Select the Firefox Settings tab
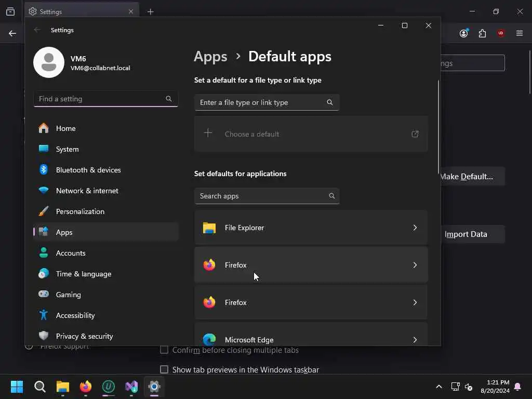 [82, 11]
